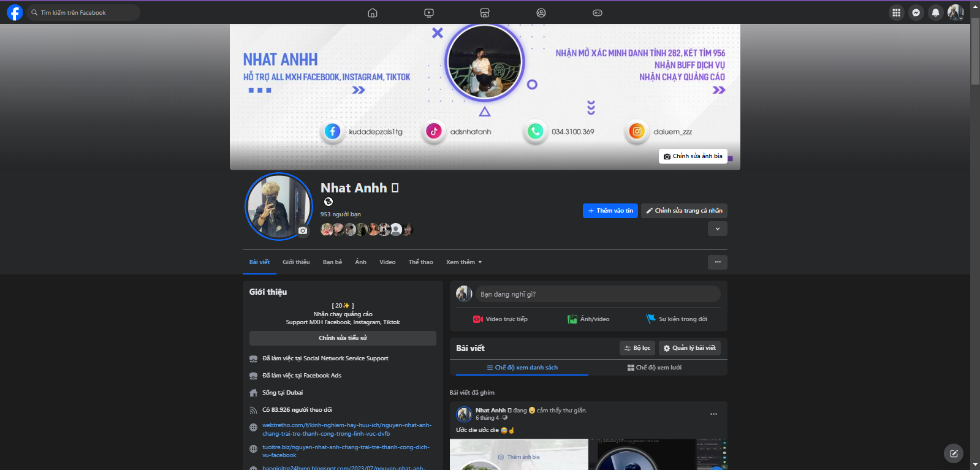The width and height of the screenshot is (980, 470).
Task: Click the pinned post left image thumbnail
Action: tap(519, 454)
